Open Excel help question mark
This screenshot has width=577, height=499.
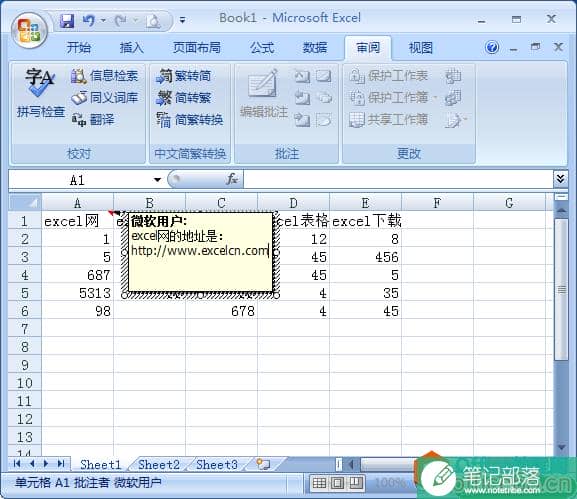tap(492, 47)
